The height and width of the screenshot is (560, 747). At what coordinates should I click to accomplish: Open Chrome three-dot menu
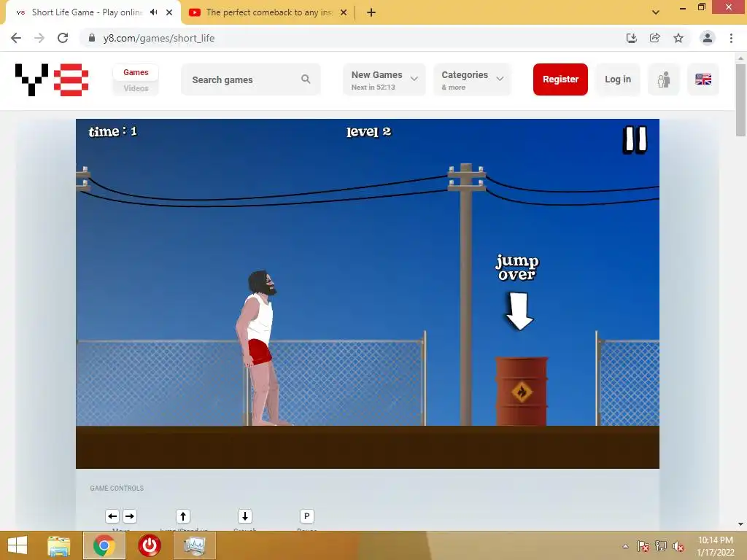click(731, 38)
